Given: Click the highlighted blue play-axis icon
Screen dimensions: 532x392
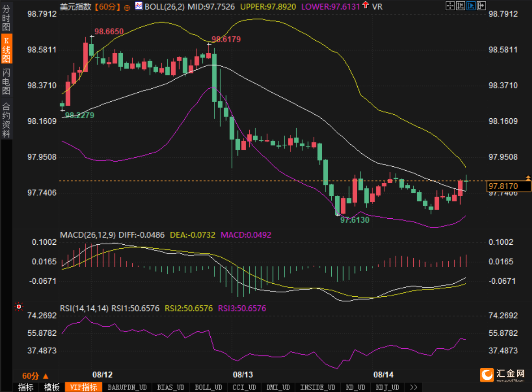Looking at the screenshot, I should click(x=471, y=6).
